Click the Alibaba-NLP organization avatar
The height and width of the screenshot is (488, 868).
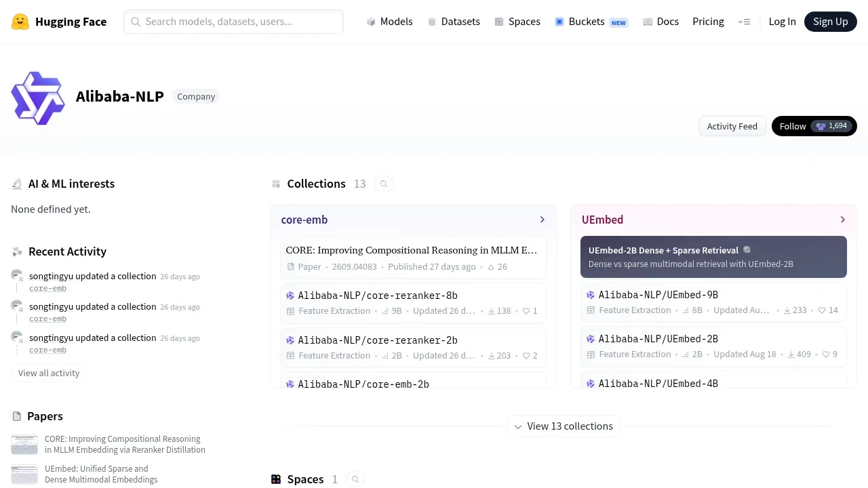coord(38,98)
